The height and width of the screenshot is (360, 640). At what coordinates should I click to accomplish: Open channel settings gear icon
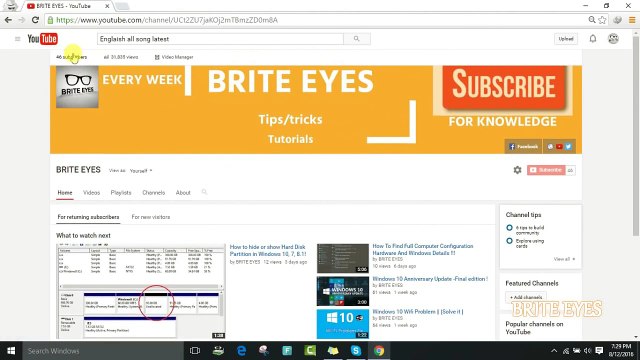(x=517, y=170)
